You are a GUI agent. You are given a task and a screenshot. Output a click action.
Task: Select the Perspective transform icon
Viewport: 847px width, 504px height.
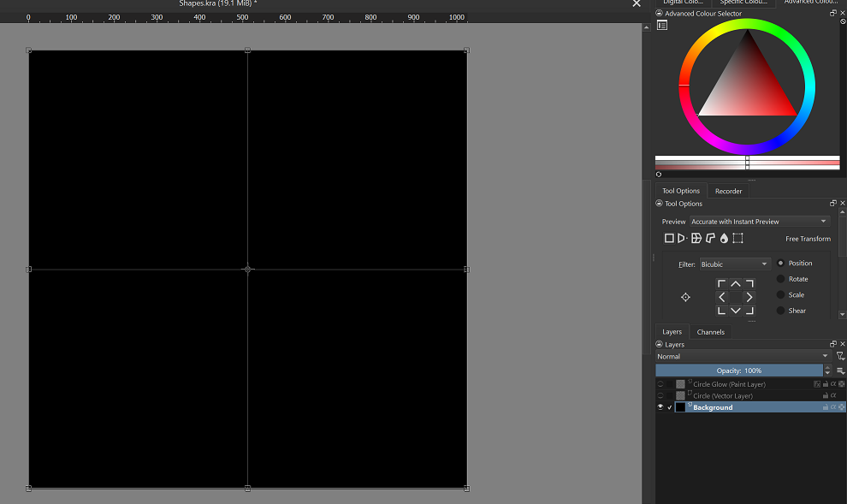682,238
